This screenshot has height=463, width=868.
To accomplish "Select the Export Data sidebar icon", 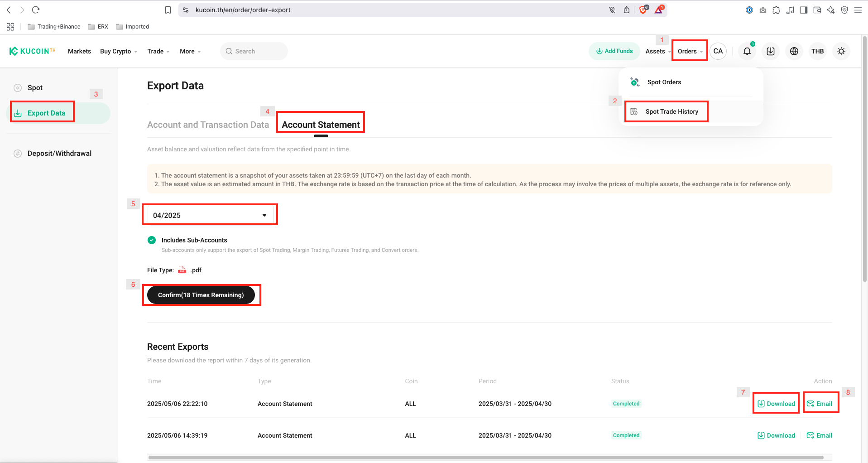I will [x=19, y=113].
